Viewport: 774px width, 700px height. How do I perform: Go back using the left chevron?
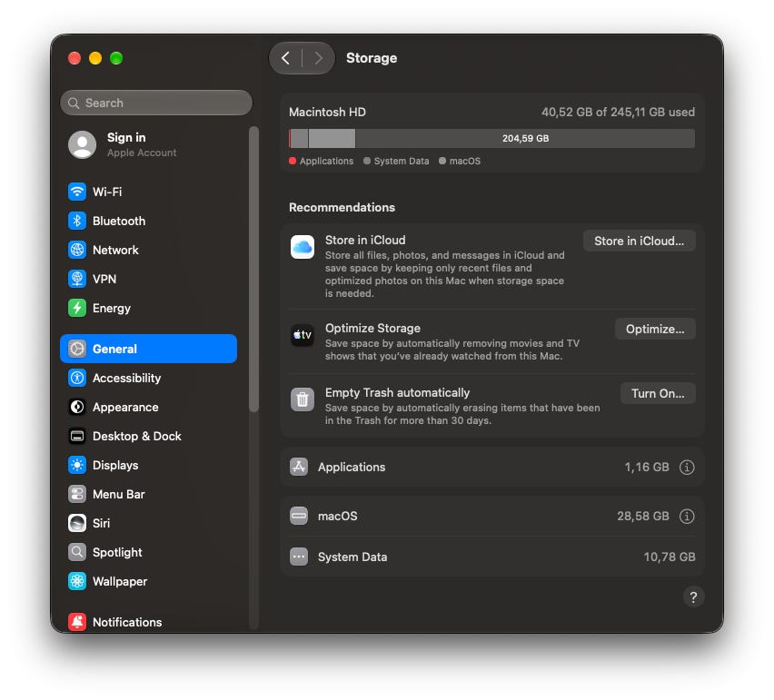286,58
